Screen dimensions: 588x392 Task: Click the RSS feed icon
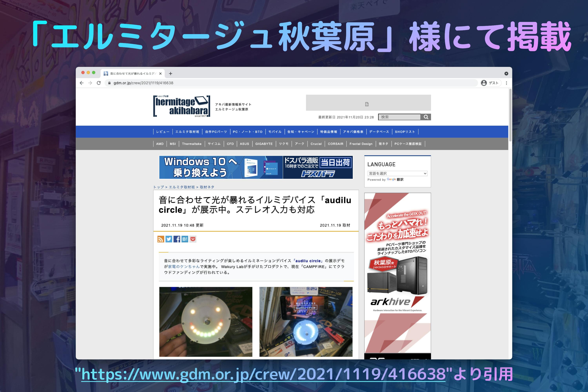161,239
